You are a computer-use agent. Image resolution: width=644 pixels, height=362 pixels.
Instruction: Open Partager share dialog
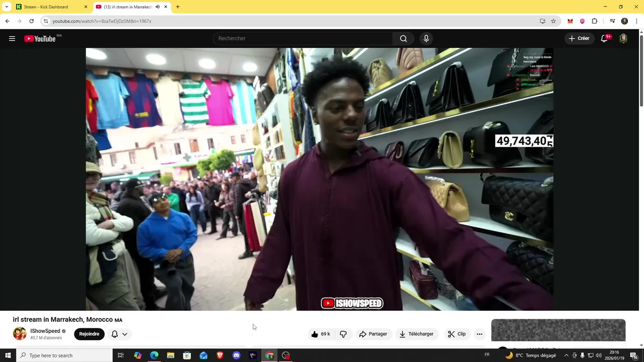pos(373,334)
